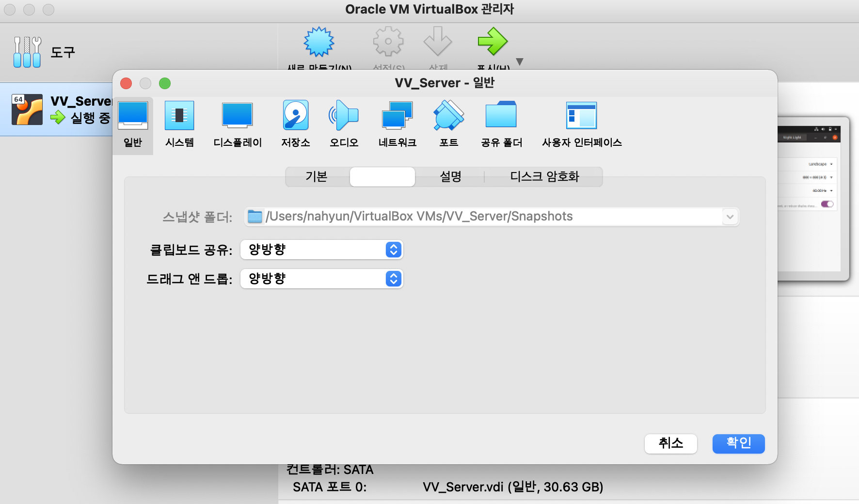859x504 pixels.
Task: Click the New machine starburst icon in Manager toolbar
Action: (x=319, y=42)
